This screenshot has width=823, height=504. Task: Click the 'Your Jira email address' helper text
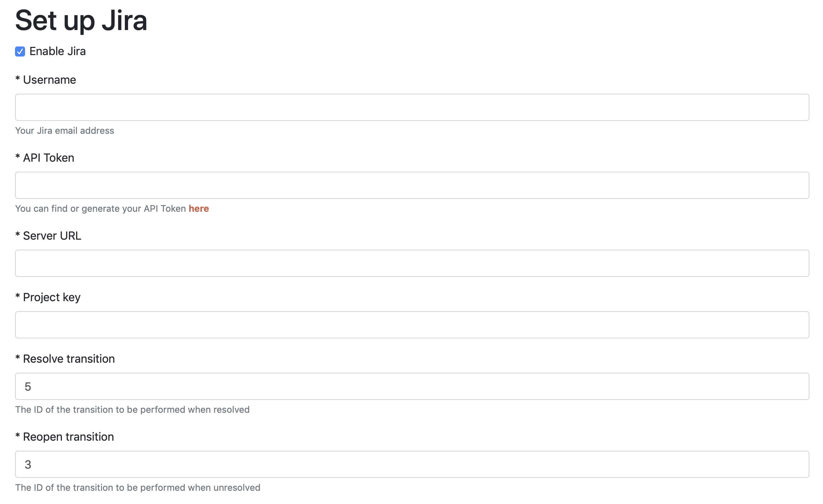pyautogui.click(x=64, y=131)
